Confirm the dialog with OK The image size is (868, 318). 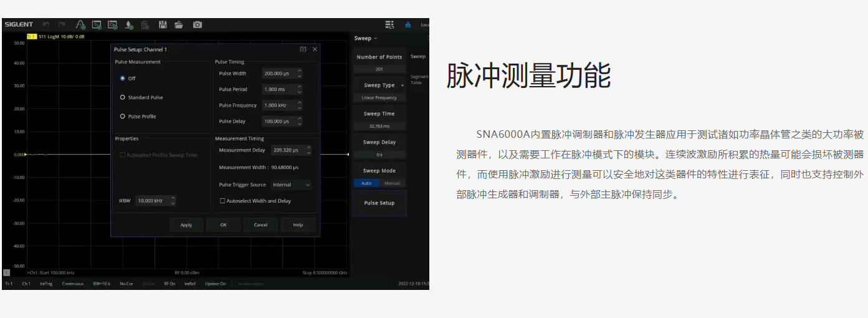point(223,225)
